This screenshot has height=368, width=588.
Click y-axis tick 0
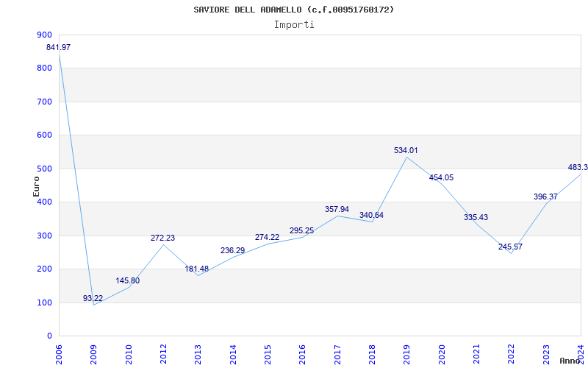pyautogui.click(x=49, y=336)
